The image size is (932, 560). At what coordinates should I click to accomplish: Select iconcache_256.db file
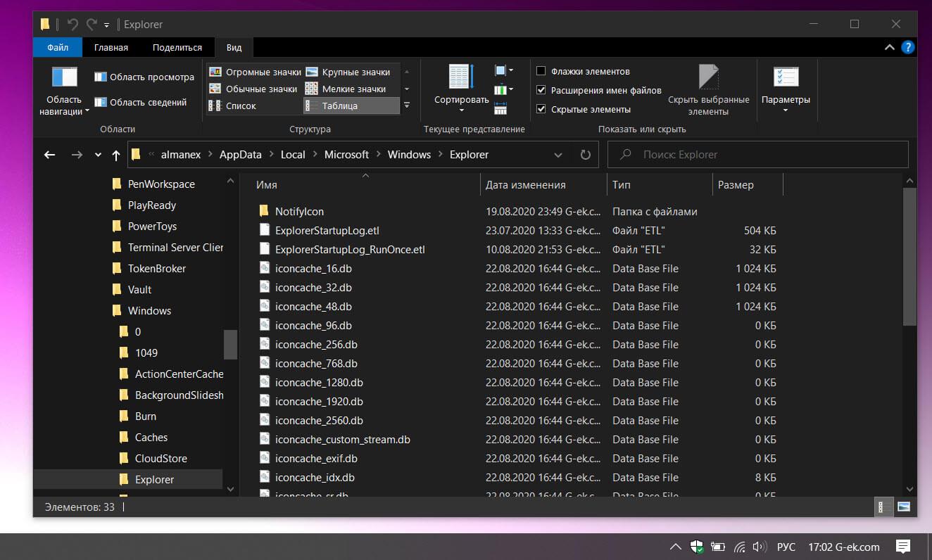click(x=316, y=344)
